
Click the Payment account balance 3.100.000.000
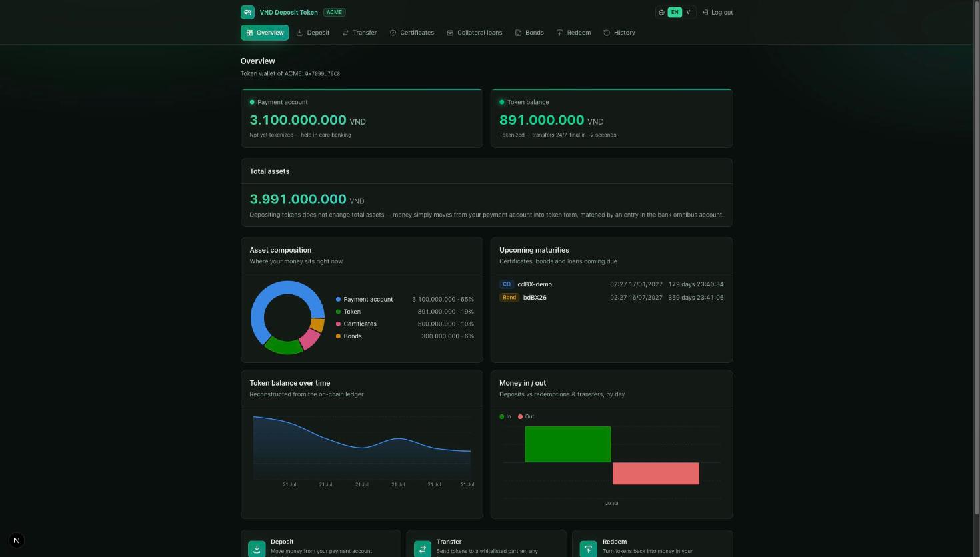tap(298, 120)
